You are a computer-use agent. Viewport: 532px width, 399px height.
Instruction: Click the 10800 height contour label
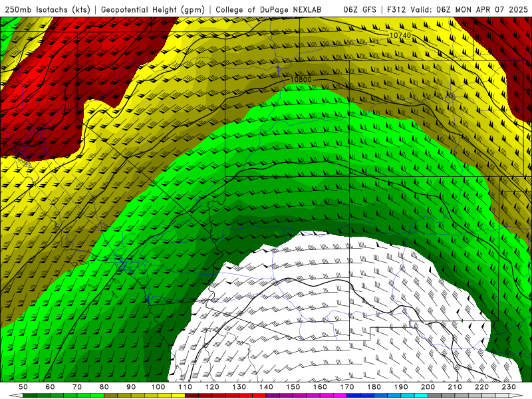[x=301, y=80]
